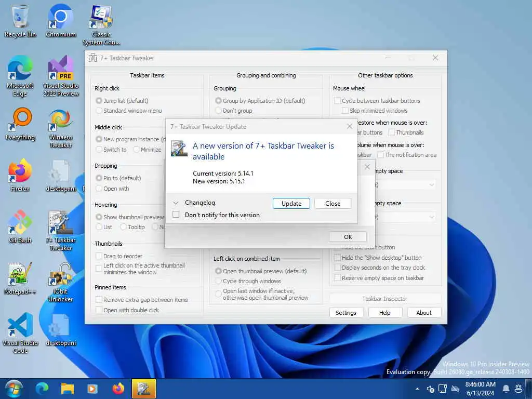This screenshot has width=532, height=399.
Task: Enable mouse wheel 'Thumbnails' checkbox
Action: coord(392,132)
